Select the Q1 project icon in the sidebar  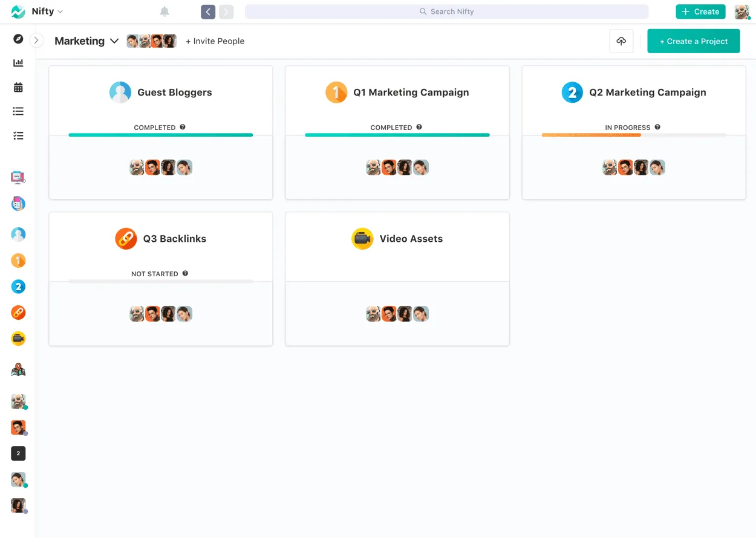pos(18,260)
